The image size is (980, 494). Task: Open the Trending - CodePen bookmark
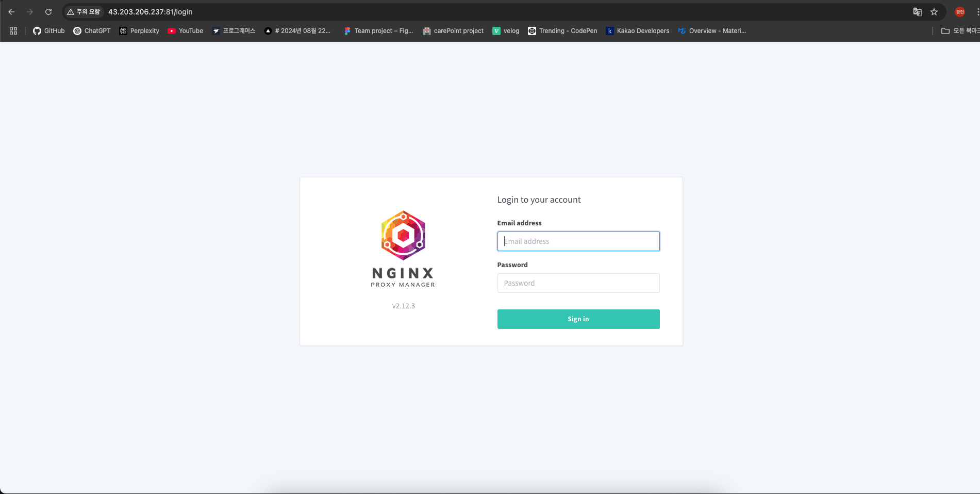562,31
